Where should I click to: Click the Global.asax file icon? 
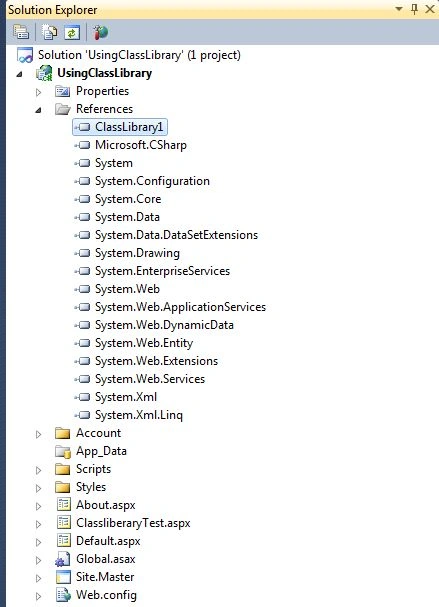(x=63, y=559)
